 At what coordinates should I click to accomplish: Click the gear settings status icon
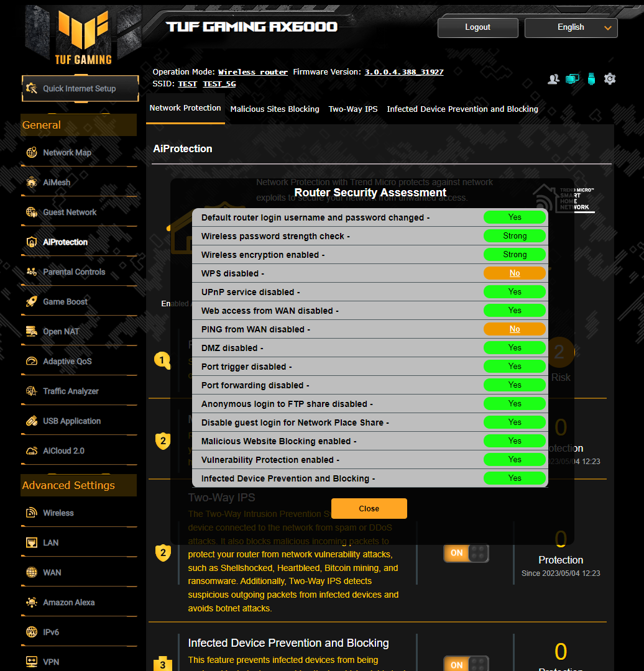click(610, 79)
